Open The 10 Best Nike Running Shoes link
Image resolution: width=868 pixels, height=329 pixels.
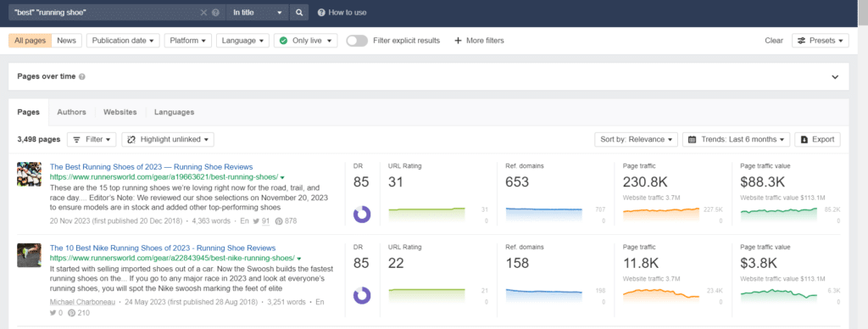[163, 248]
